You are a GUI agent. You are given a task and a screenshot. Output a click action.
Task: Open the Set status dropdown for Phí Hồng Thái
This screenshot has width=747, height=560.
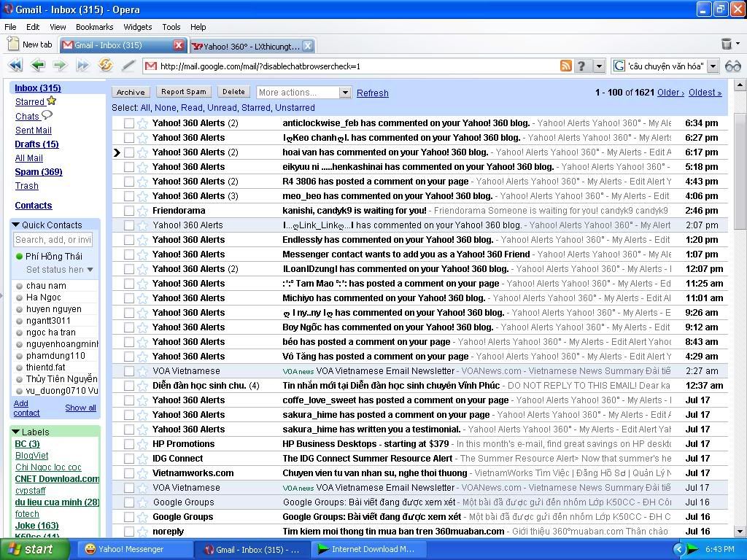90,269
